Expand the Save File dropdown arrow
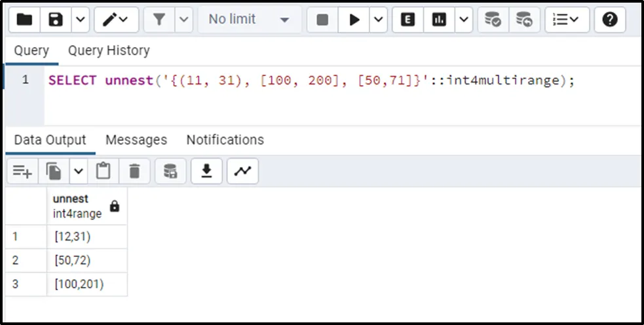644x325 pixels. [80, 20]
